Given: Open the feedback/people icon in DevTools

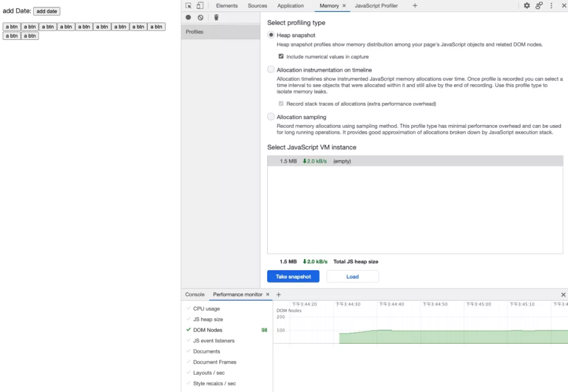Looking at the screenshot, I should 539,6.
